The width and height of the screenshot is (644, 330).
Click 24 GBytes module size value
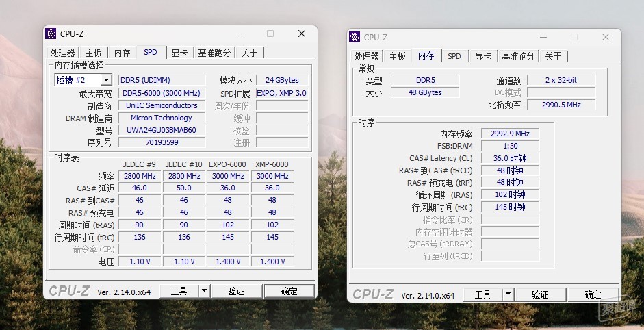point(282,79)
